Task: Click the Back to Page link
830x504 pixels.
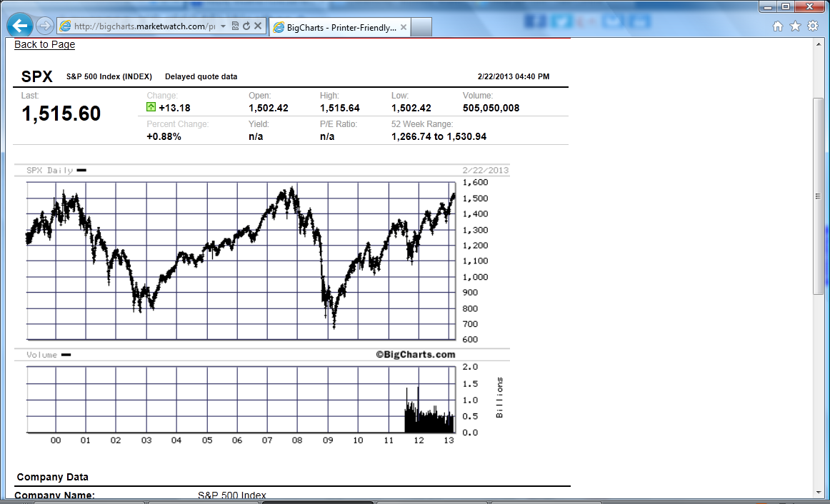Action: (44, 44)
